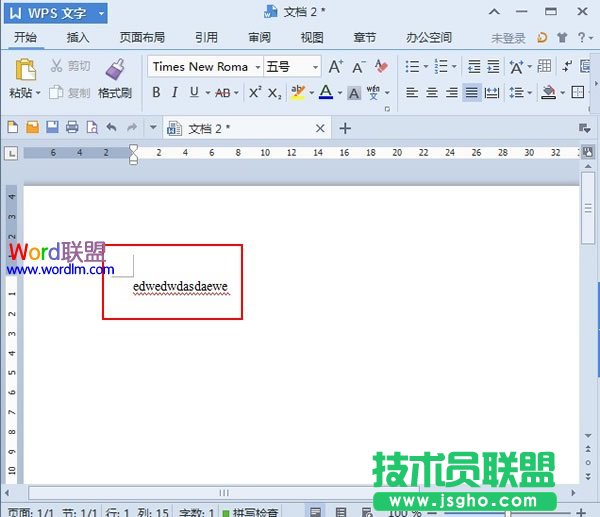
Task: Create new blank document icon
Action: [x=13, y=127]
